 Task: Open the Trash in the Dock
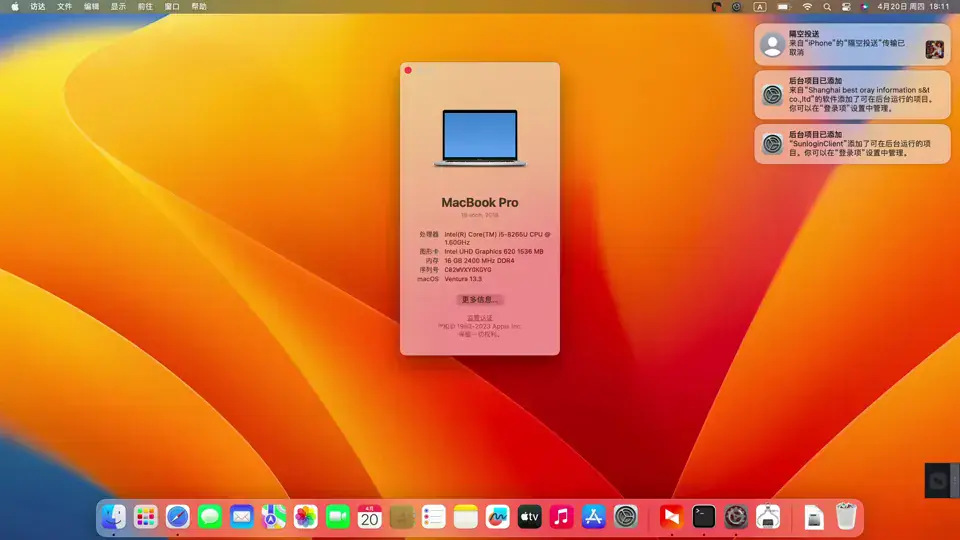click(x=846, y=517)
